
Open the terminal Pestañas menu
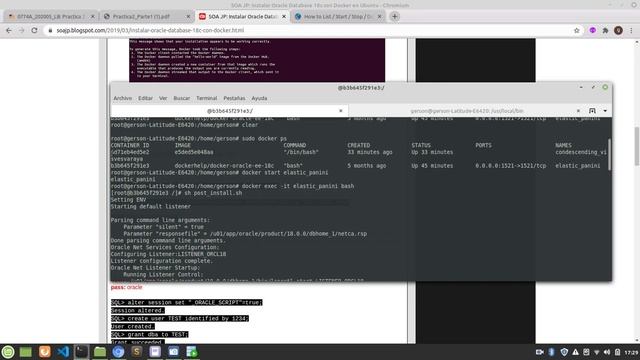coord(234,98)
